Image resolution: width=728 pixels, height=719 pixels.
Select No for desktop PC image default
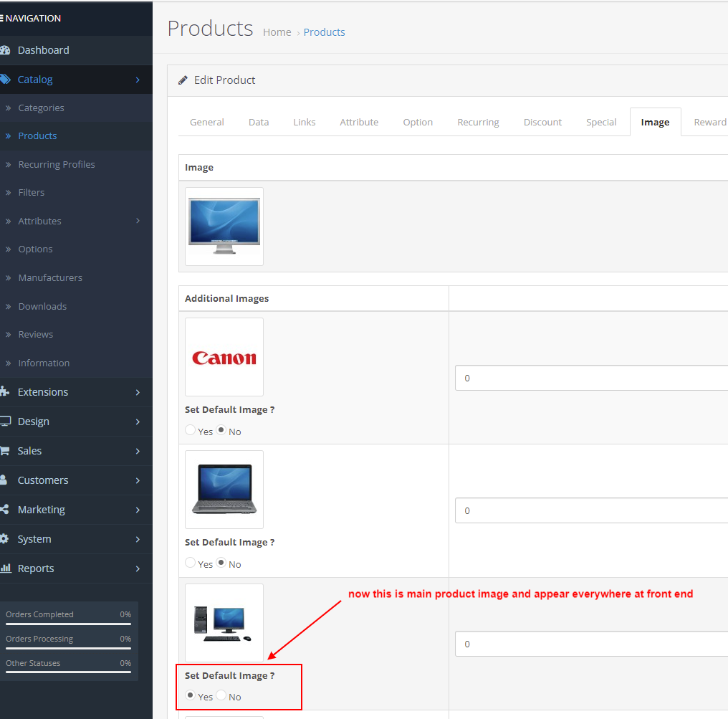tap(221, 695)
